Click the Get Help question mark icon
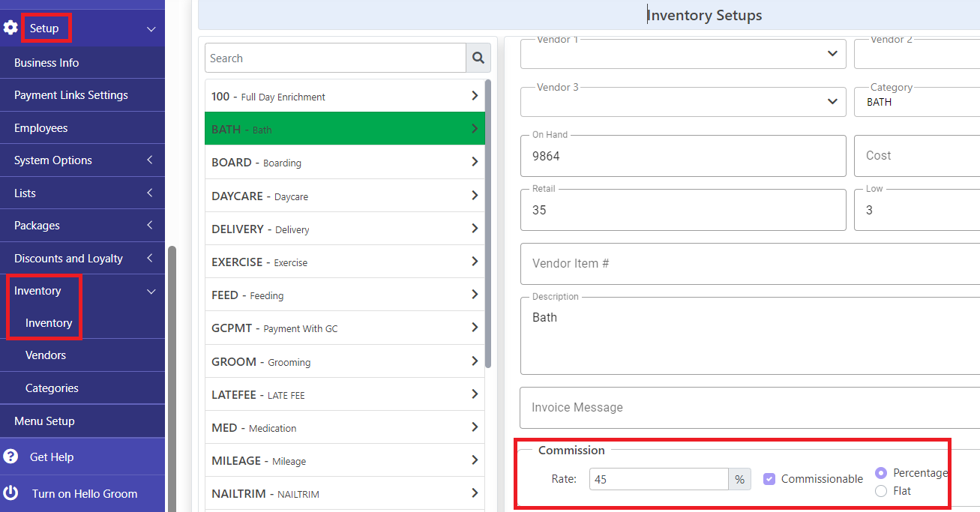This screenshot has width=980, height=512. 10,457
